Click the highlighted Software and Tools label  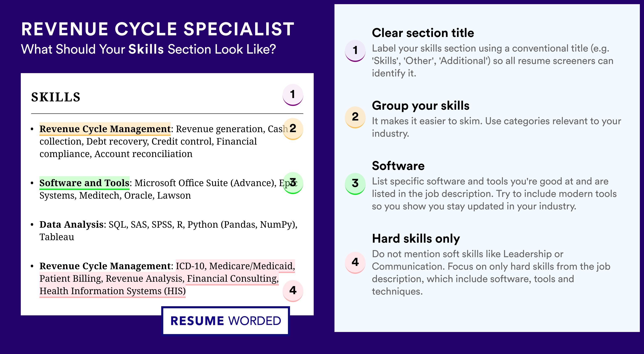point(85,183)
